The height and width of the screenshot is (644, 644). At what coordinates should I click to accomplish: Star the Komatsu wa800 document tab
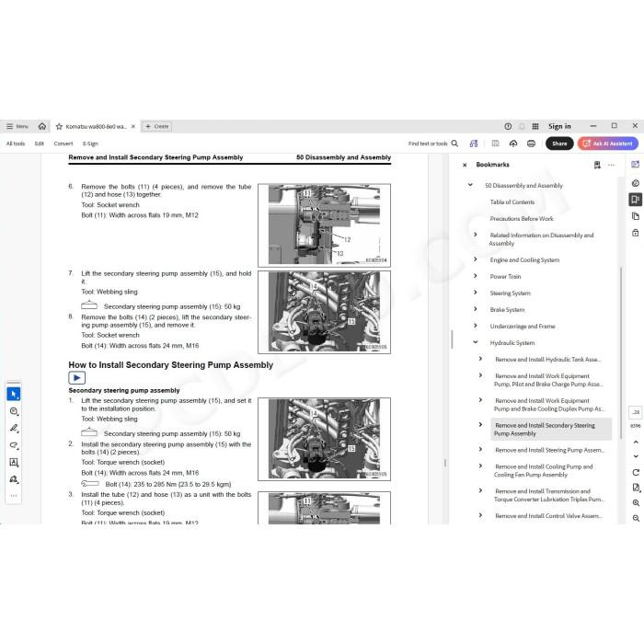(x=59, y=127)
